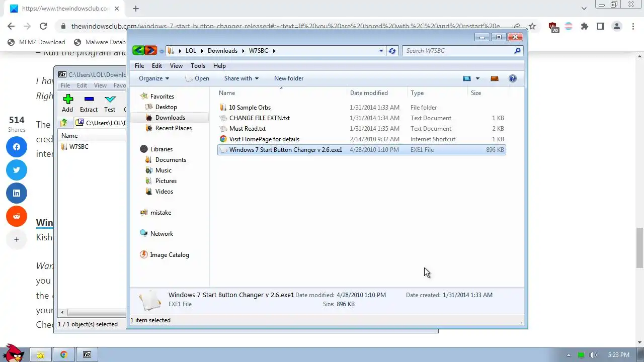Expand breadcrumb arrow after W7SBC

tap(274, 51)
